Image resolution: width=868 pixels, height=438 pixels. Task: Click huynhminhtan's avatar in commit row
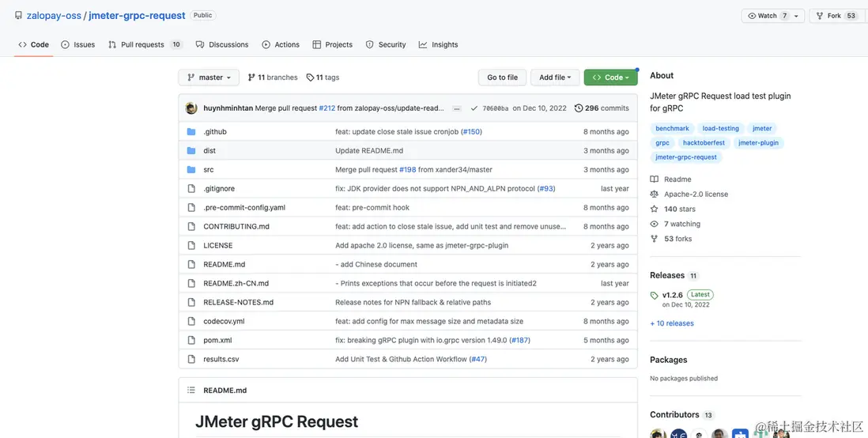click(191, 108)
